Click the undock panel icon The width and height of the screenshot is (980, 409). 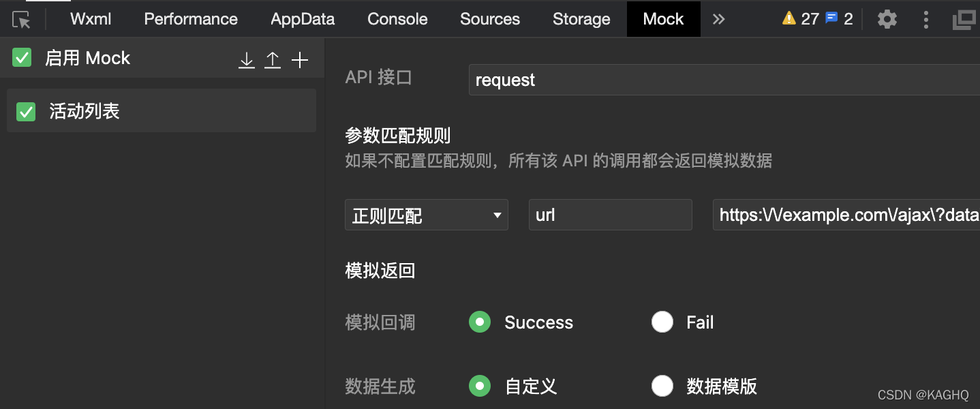964,19
